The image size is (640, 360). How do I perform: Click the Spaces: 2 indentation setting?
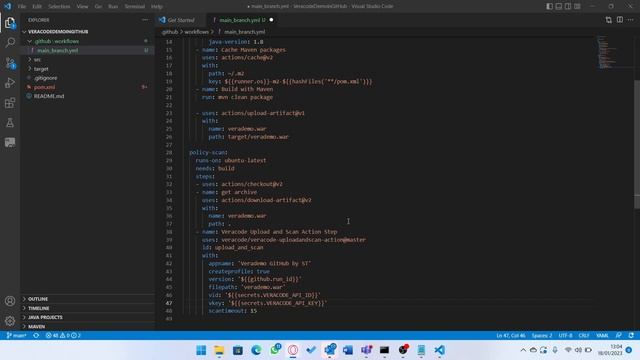coord(542,336)
